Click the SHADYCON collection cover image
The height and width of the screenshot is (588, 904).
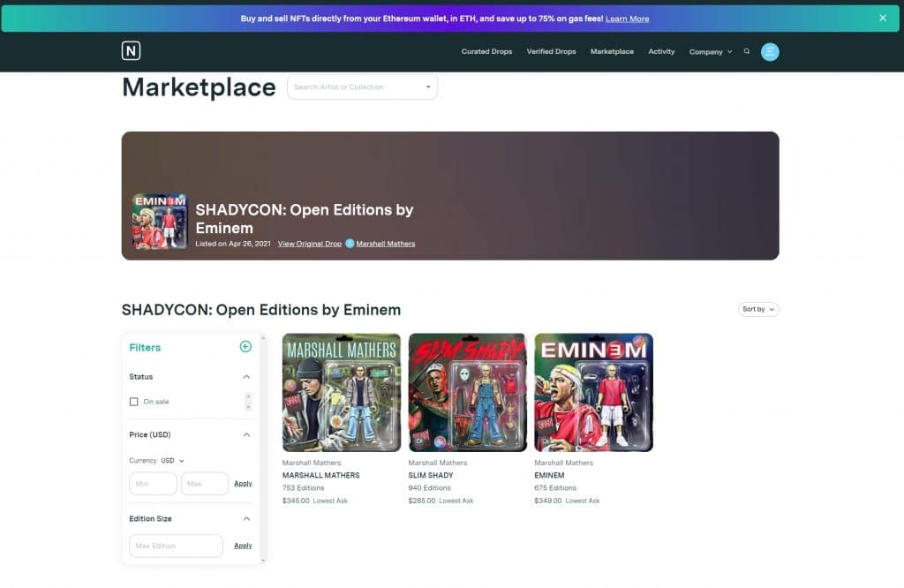pyautogui.click(x=160, y=222)
